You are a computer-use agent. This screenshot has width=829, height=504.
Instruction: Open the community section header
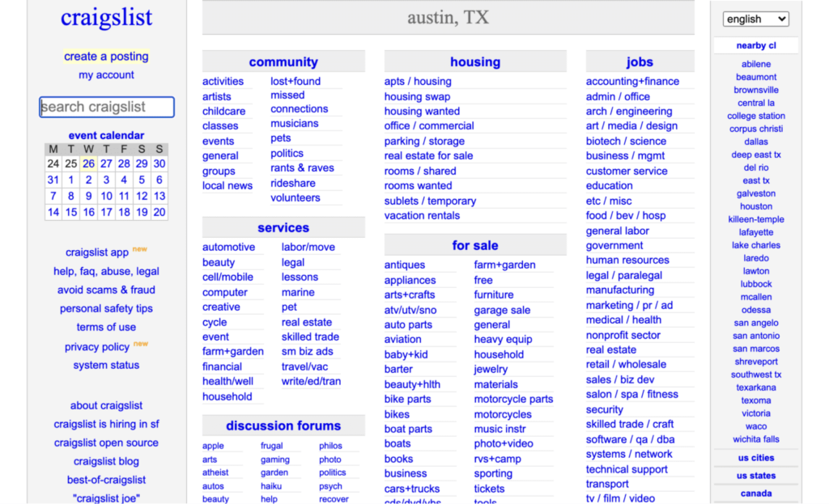pyautogui.click(x=283, y=62)
